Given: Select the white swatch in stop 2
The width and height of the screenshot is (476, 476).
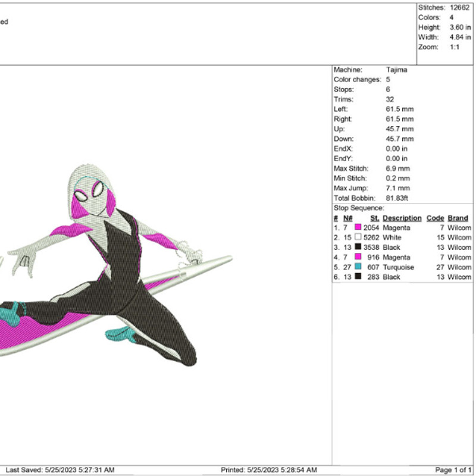Looking at the screenshot, I should [x=358, y=237].
